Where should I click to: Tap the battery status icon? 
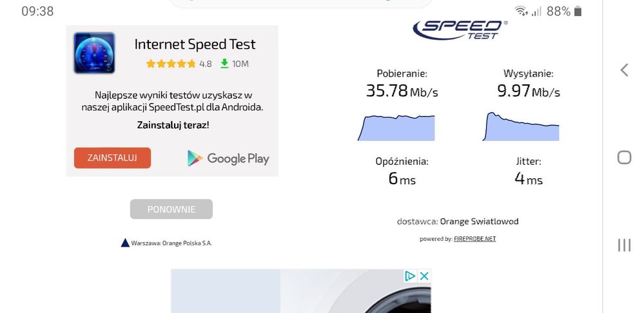[x=578, y=11]
